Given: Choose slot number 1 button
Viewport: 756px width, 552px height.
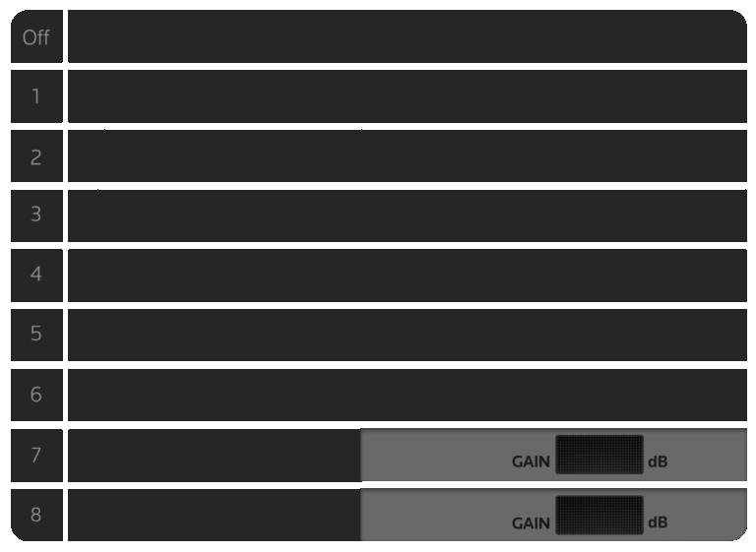Looking at the screenshot, I should coord(36,96).
